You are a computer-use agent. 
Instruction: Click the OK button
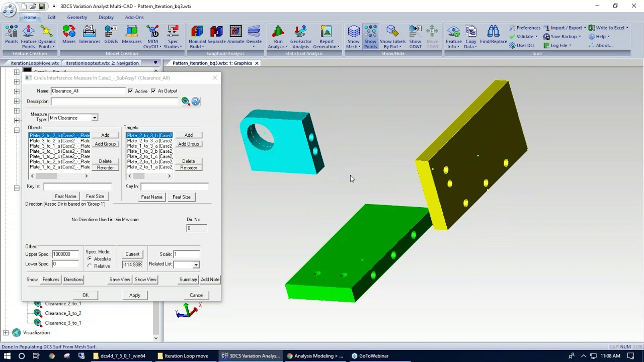86,295
